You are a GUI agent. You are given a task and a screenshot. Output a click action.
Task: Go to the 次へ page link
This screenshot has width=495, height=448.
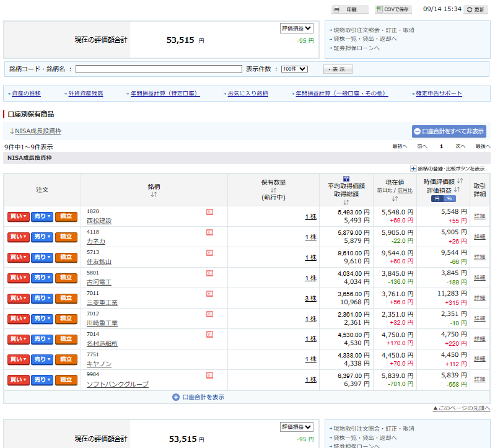460,146
